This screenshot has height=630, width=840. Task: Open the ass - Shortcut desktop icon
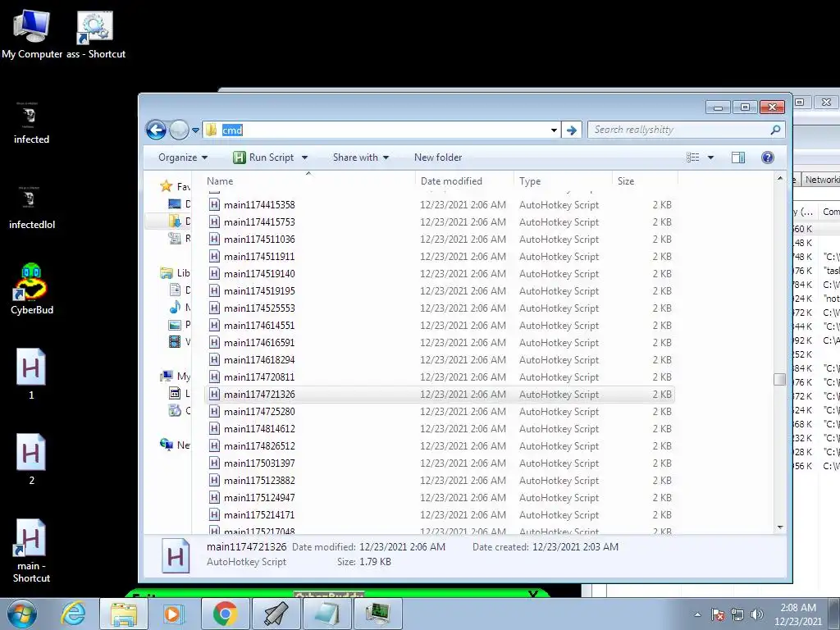(95, 33)
